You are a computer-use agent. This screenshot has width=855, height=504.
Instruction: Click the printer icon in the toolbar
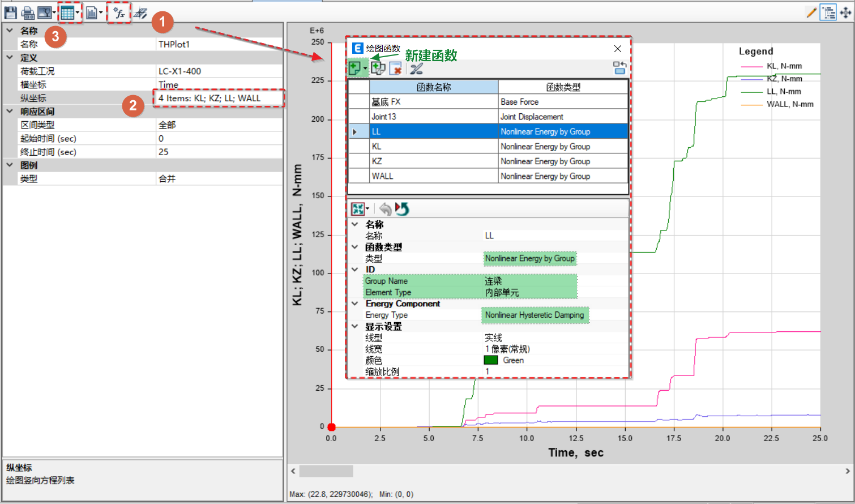point(27,12)
